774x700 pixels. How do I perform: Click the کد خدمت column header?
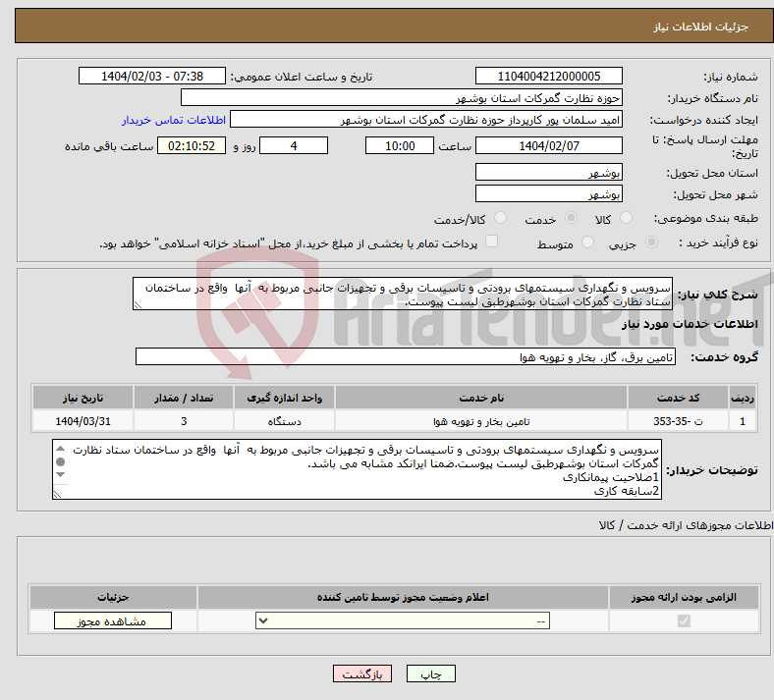(x=679, y=398)
